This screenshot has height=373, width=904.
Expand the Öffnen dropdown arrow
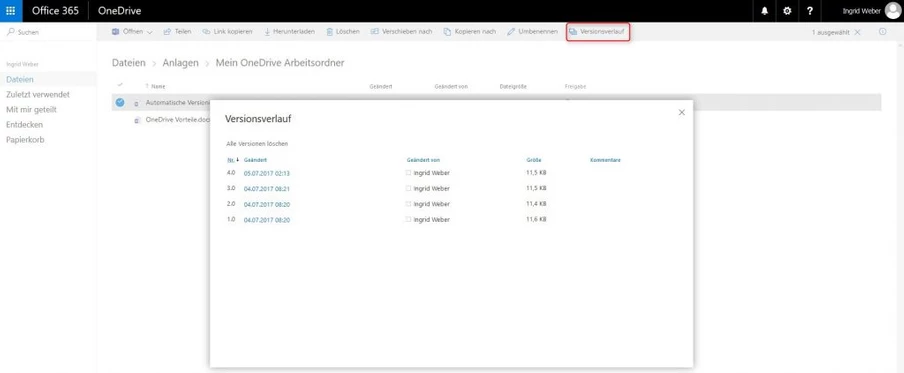(150, 32)
